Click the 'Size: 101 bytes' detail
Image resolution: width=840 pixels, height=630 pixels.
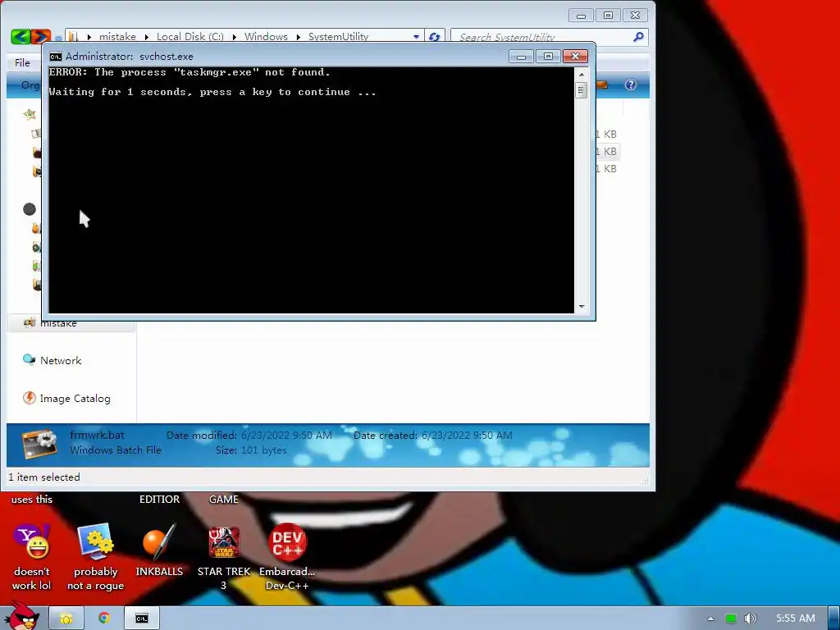251,450
